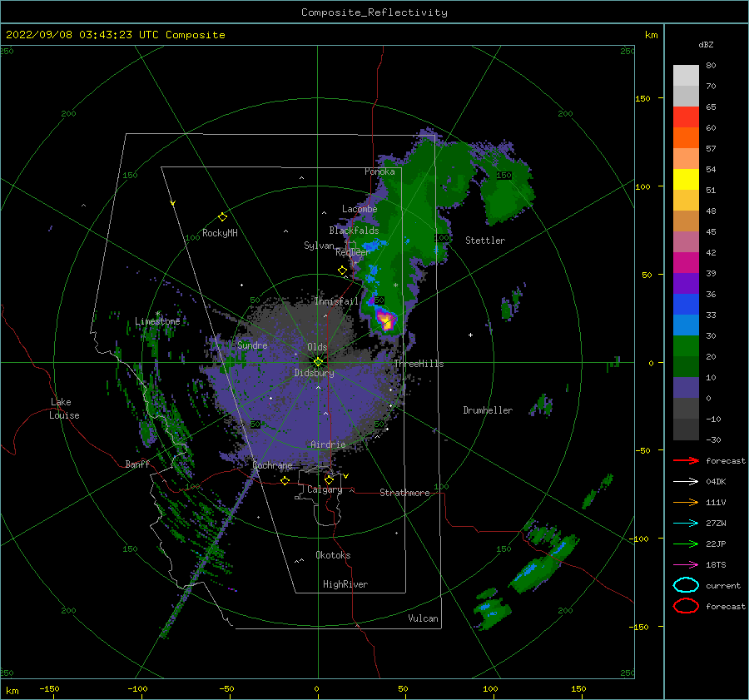Select the bright green swatch in dBZ legend
The height and width of the screenshot is (700, 749).
[x=686, y=346]
